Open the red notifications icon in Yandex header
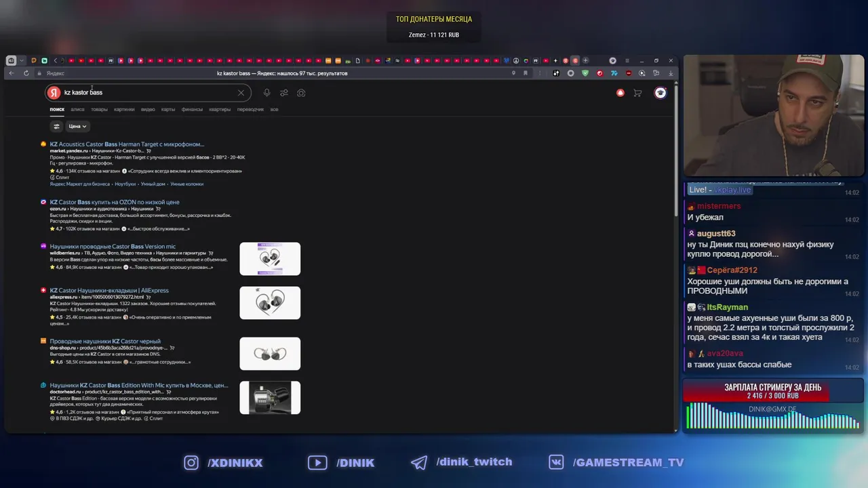 pos(620,93)
